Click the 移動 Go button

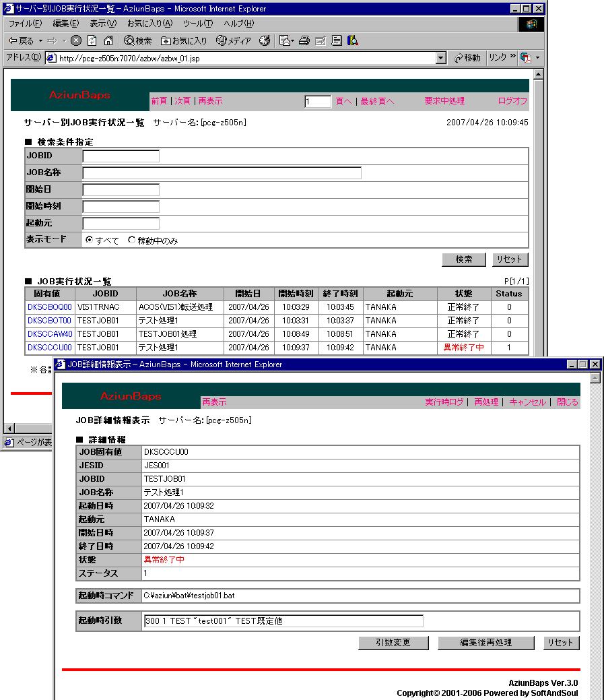(x=467, y=57)
